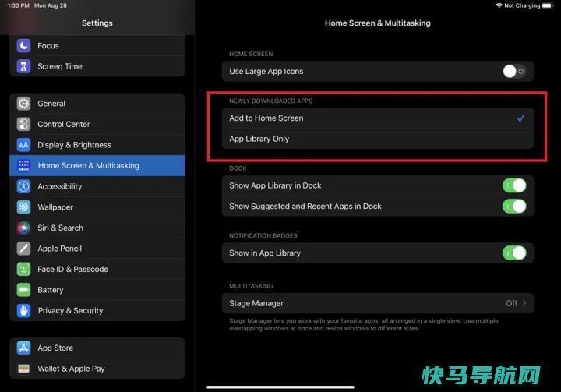The image size is (561, 392).
Task: Click the Wallpaper flower icon
Action: 23,207
